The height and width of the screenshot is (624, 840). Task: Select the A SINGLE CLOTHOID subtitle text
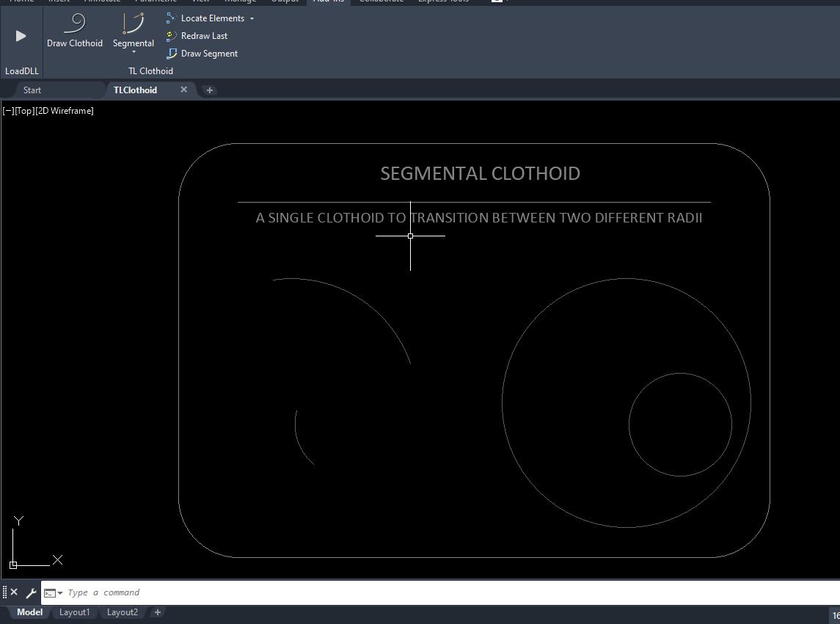[479, 217]
